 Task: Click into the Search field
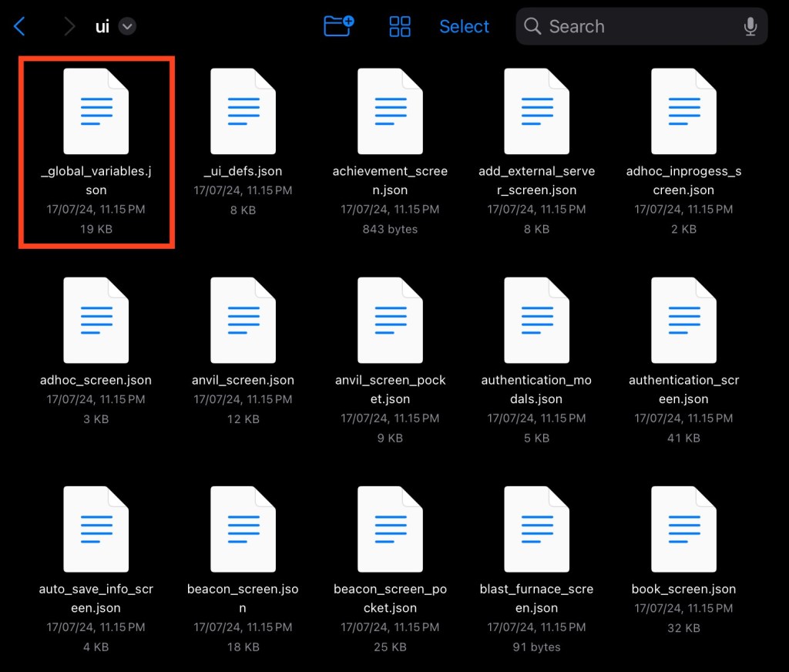pyautogui.click(x=632, y=27)
